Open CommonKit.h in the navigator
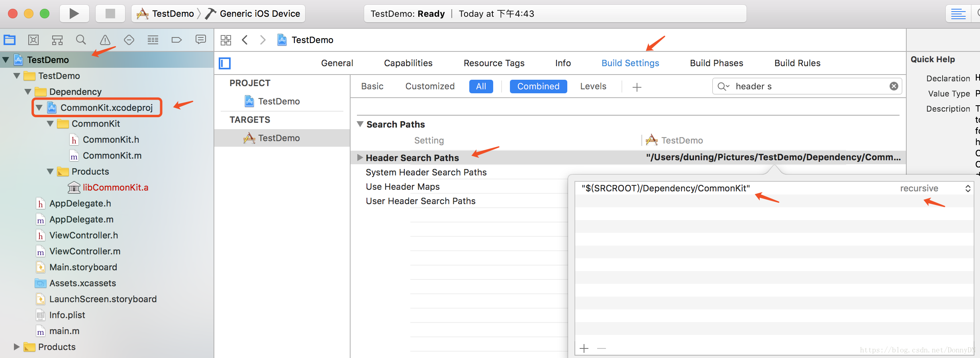Viewport: 980px width, 358px height. click(x=111, y=140)
